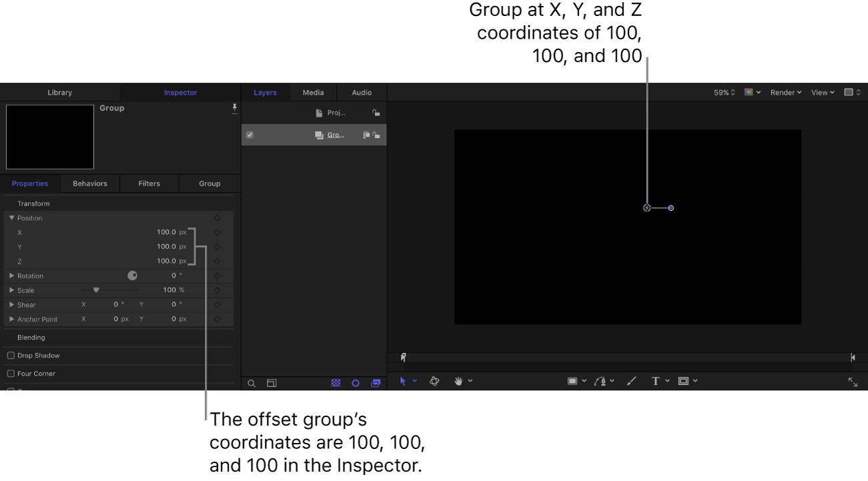Enable the Drop Shadow checkbox
This screenshot has height=481, width=868.
click(10, 355)
